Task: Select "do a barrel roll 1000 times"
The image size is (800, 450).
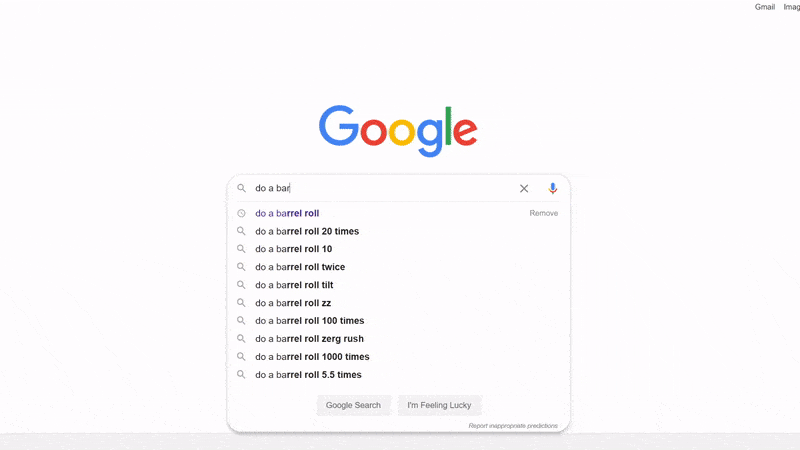Action: click(312, 357)
